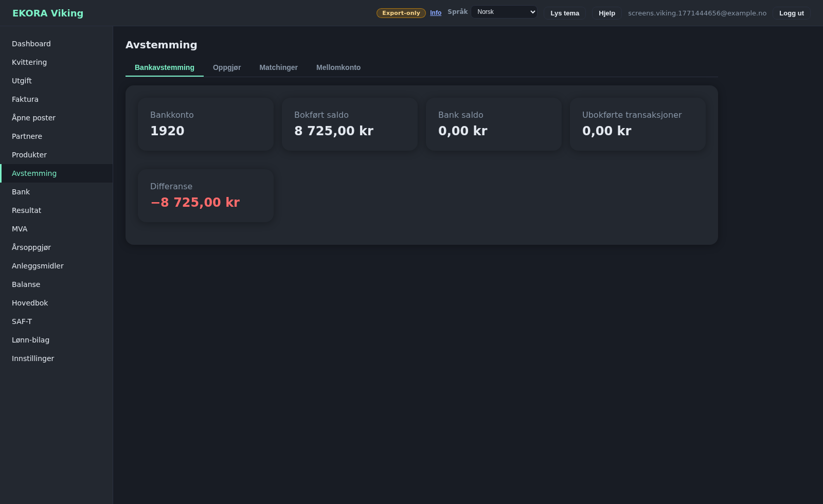Select the Mellomkonto tab
823x504 pixels.
point(338,67)
